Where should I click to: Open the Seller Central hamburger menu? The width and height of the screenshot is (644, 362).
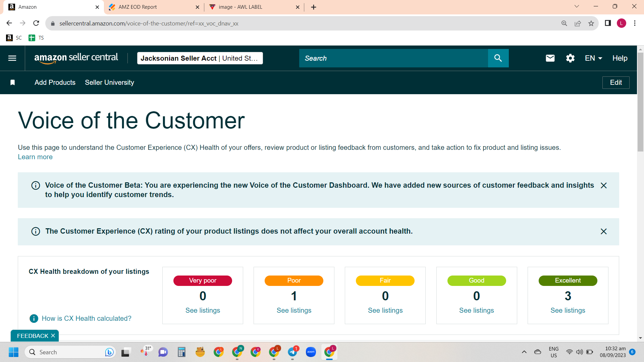click(12, 58)
